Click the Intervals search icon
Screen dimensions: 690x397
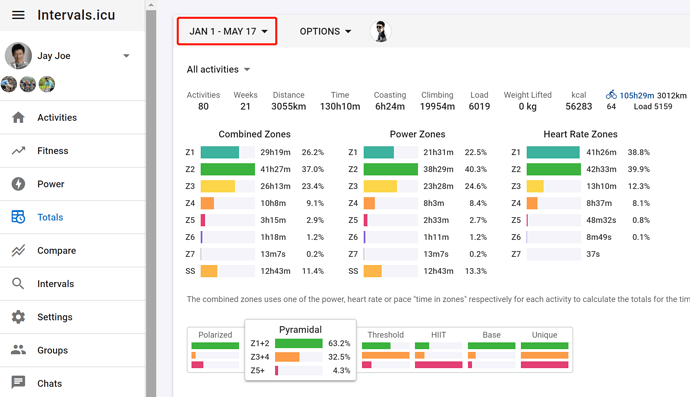tap(18, 283)
